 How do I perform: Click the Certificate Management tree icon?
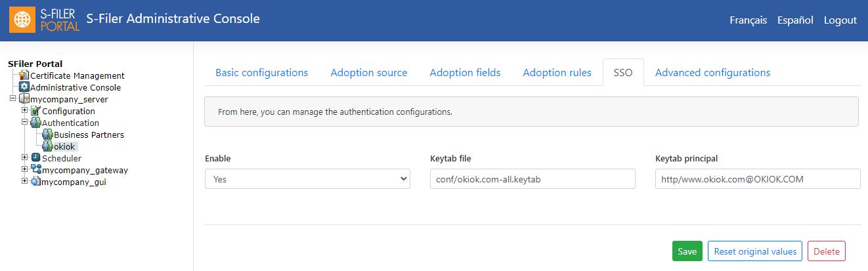pyautogui.click(x=24, y=75)
